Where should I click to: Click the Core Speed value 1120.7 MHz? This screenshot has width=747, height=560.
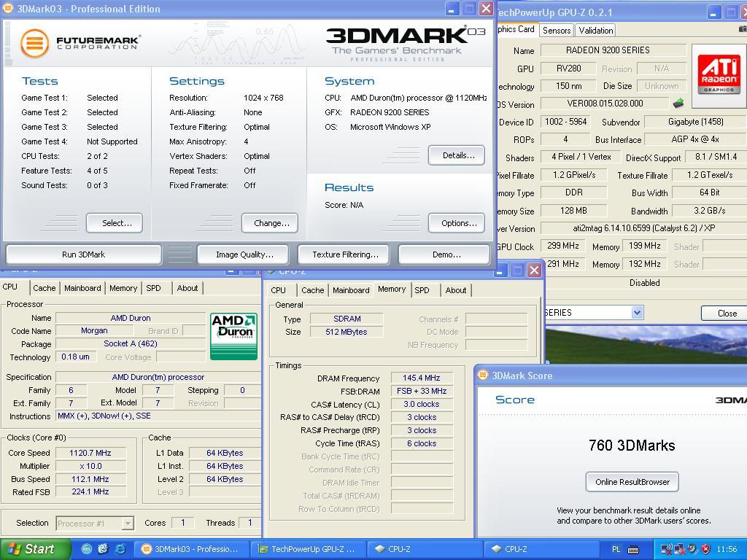[x=90, y=453]
